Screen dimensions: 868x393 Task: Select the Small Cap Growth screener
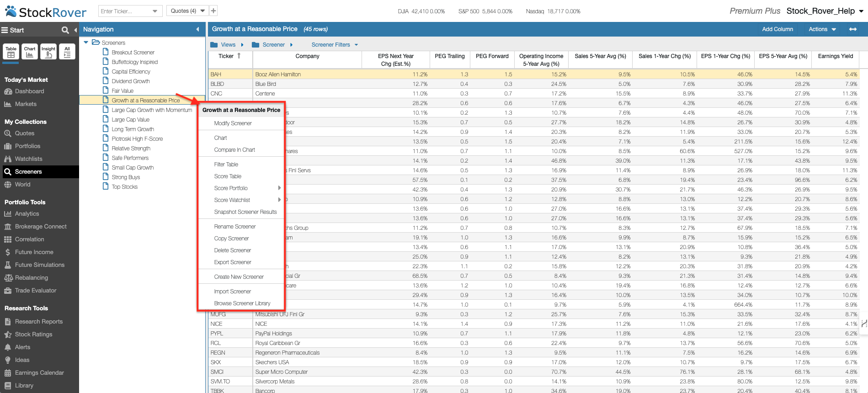[133, 168]
